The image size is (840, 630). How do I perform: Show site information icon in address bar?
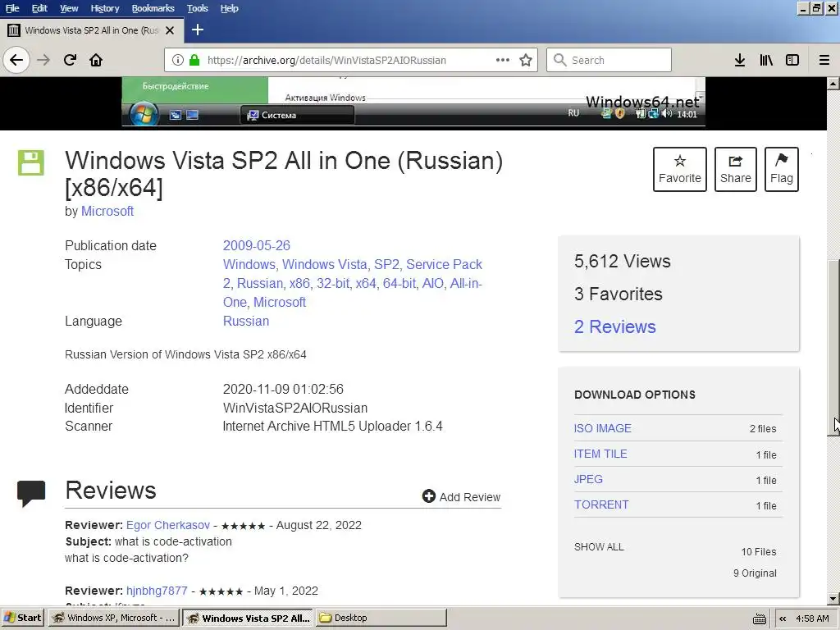(178, 60)
